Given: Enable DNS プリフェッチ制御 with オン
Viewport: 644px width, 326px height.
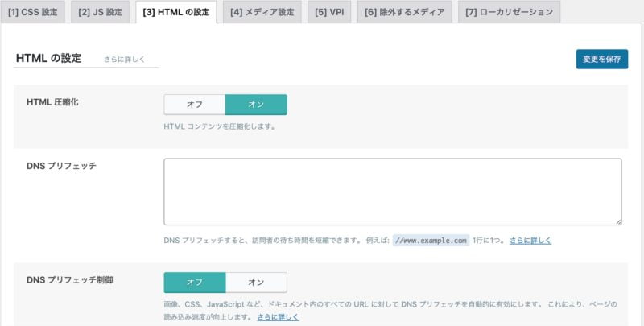Looking at the screenshot, I should [x=256, y=282].
